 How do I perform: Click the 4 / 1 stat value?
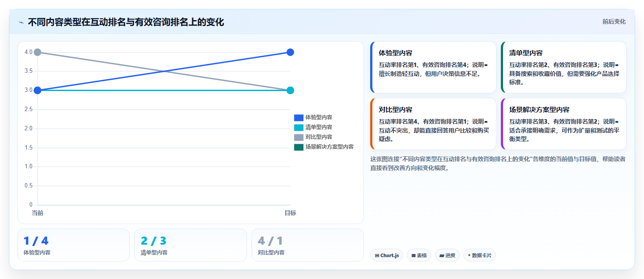[270, 241]
